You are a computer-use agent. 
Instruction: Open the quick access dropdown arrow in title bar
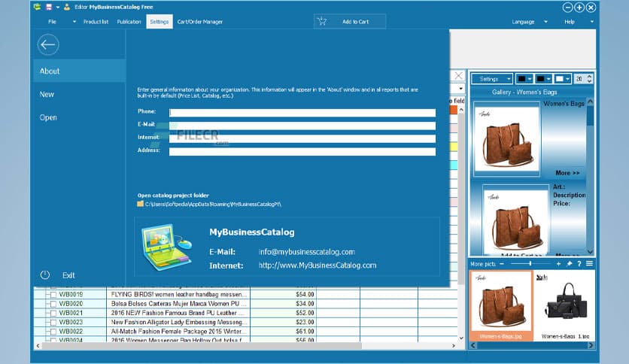coord(58,8)
